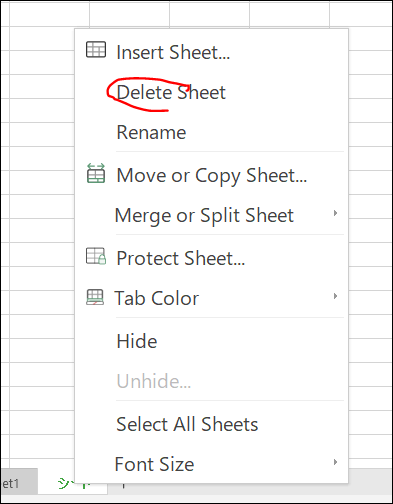393x504 pixels.
Task: Open the Tab Color entry
Action: [x=212, y=298]
